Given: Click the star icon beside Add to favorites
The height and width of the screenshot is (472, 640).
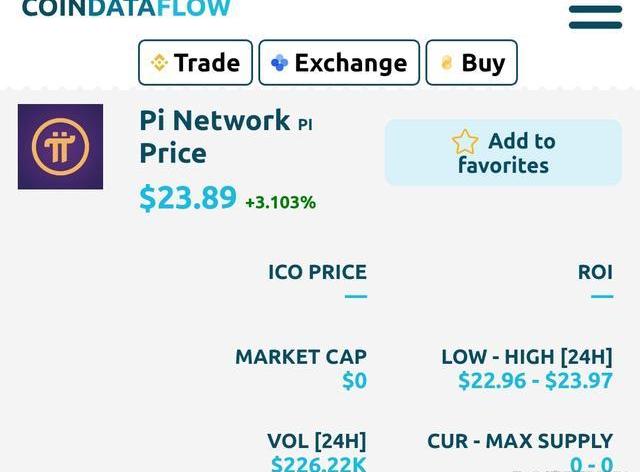Looking at the screenshot, I should tap(465, 142).
